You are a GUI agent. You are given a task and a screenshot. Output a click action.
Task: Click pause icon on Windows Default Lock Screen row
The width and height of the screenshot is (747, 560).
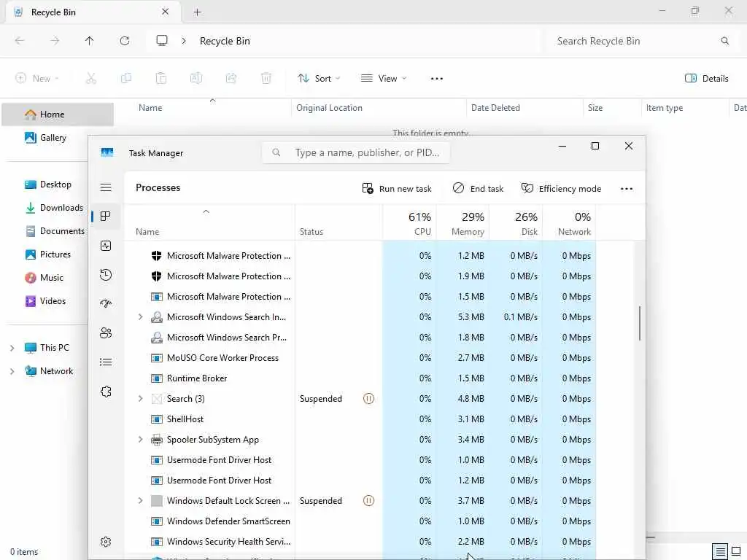coord(368,501)
